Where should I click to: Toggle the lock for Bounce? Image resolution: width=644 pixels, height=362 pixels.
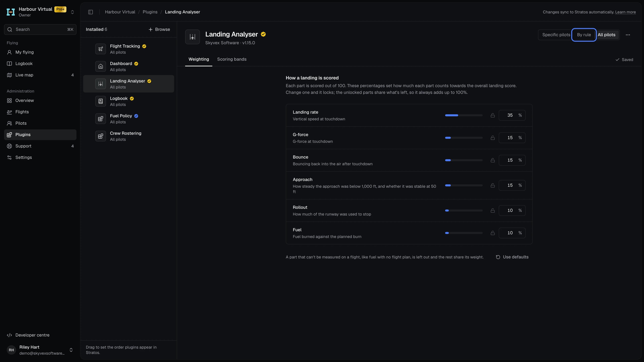pos(493,160)
